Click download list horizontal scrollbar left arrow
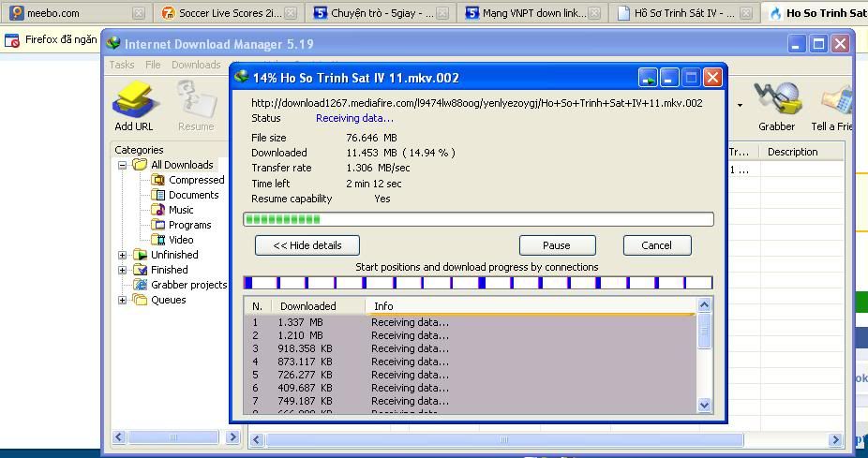Screen dimensions: 868x458 coord(256,440)
